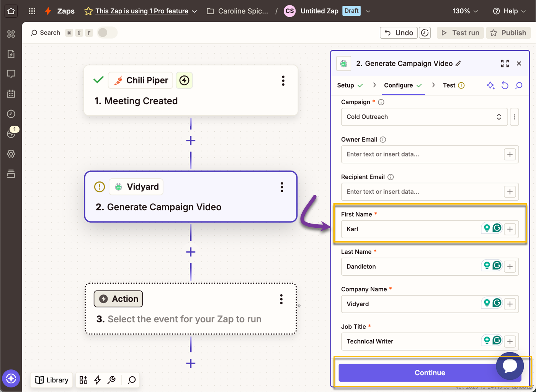This screenshot has height=392, width=536.
Task: Click the lightning Zap icon in bottom toolbar
Action: tap(97, 380)
